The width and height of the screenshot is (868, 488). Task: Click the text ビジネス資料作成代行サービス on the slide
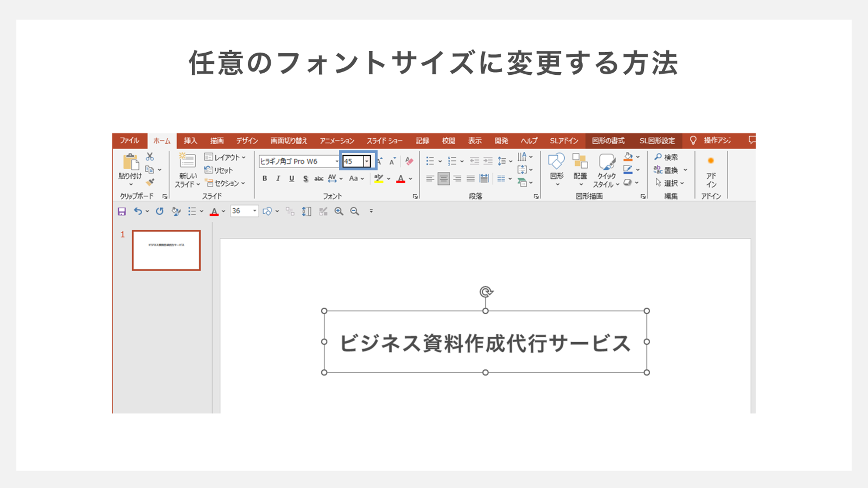[x=485, y=343]
